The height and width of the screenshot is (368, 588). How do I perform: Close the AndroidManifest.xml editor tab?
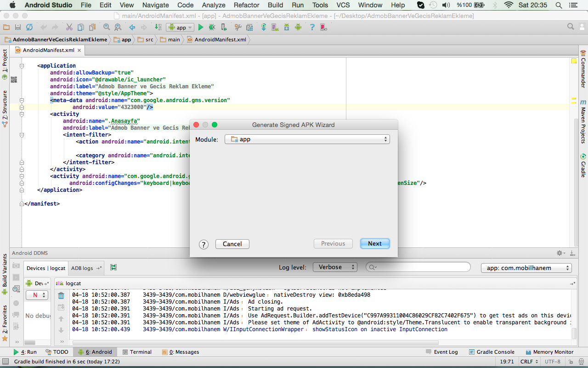79,51
